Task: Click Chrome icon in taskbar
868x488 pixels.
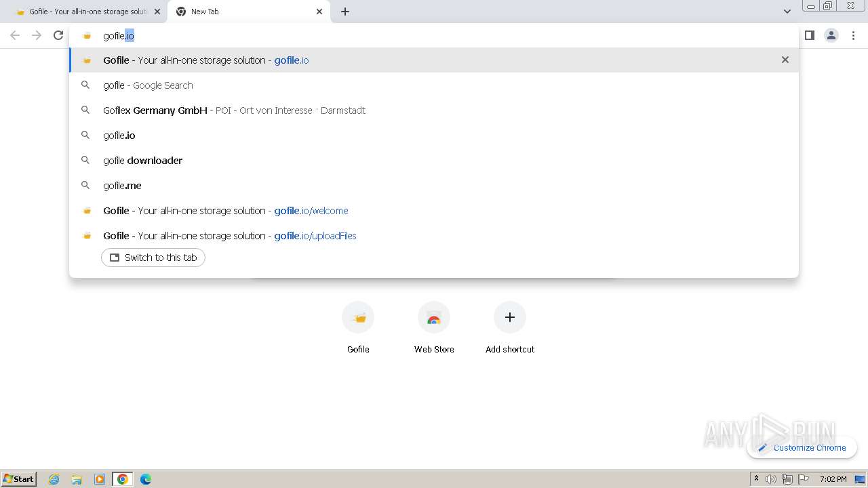Action: pos(123,479)
